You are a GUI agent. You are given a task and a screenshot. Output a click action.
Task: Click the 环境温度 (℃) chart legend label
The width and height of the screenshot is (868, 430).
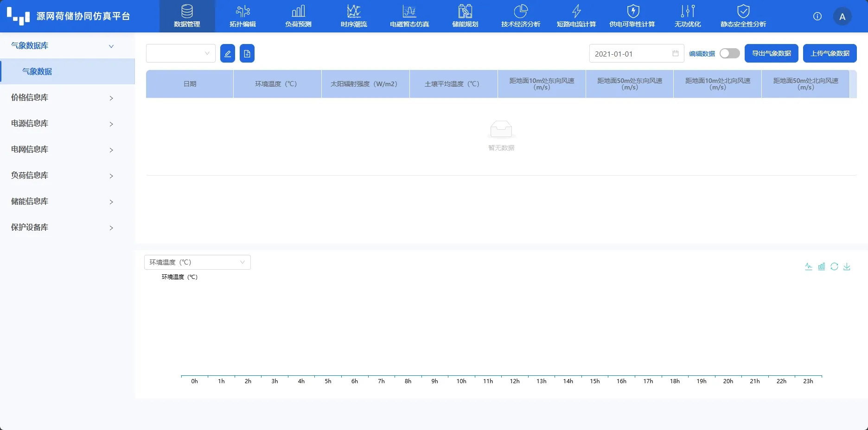(x=179, y=277)
